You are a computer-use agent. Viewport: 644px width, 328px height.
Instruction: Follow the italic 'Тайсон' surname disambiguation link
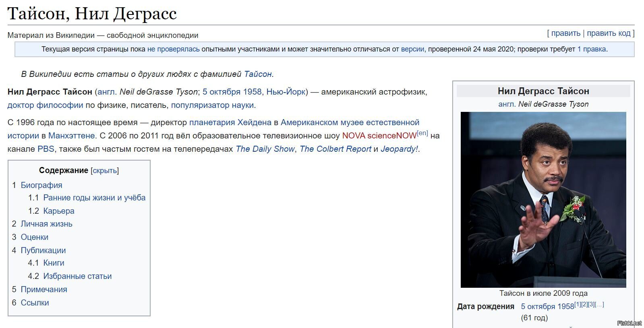click(x=258, y=74)
